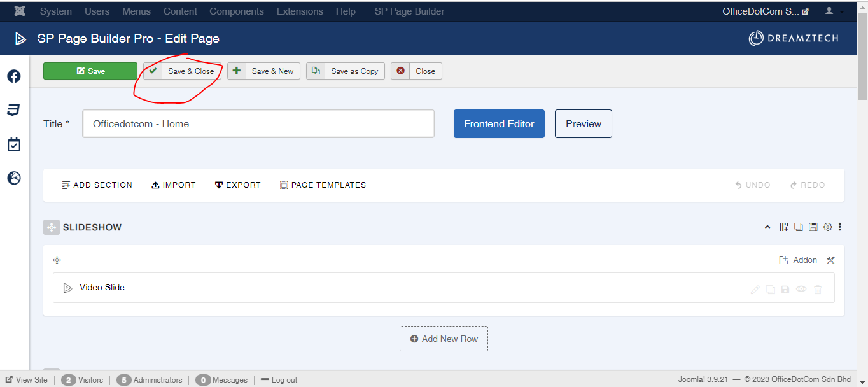Select the Video Slide addon row
868x387 pixels.
444,288
